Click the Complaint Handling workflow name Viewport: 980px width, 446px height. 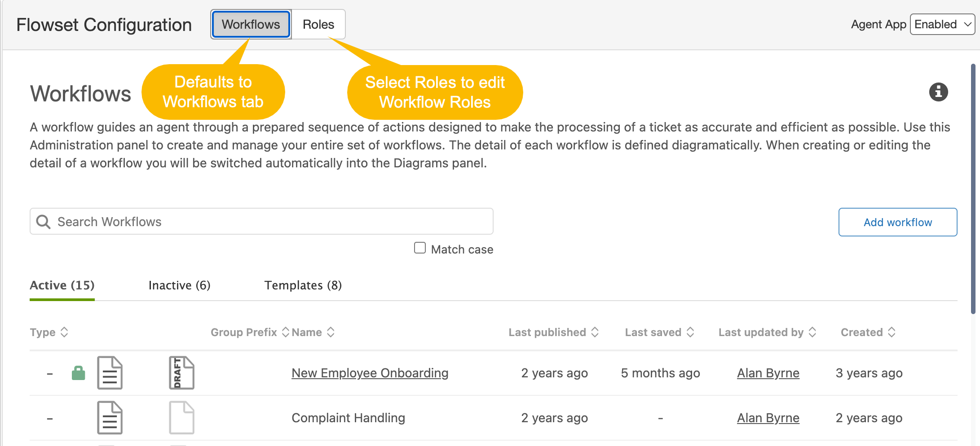click(x=348, y=418)
